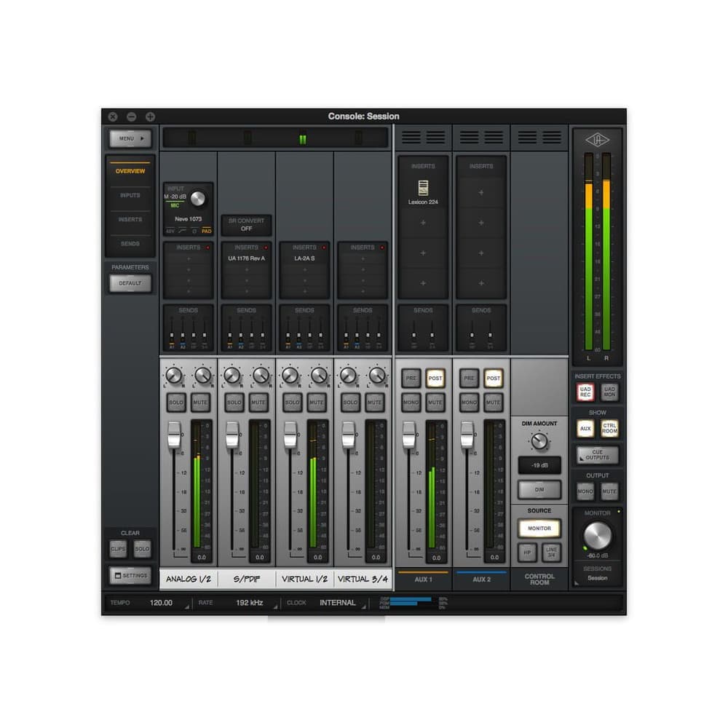
Task: Toggle the CTRL ROOM strip visibility
Action: 609,428
